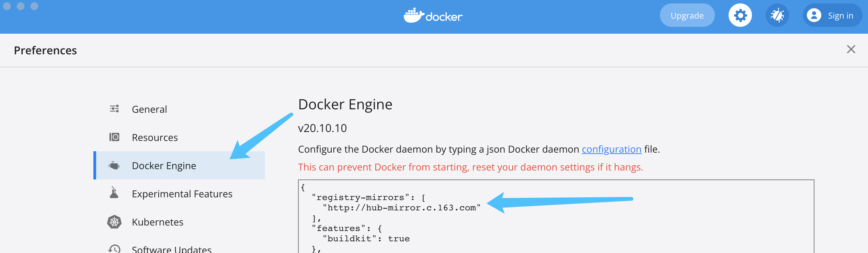The image size is (868, 253).
Task: Click the red daemon warning message
Action: click(x=470, y=167)
